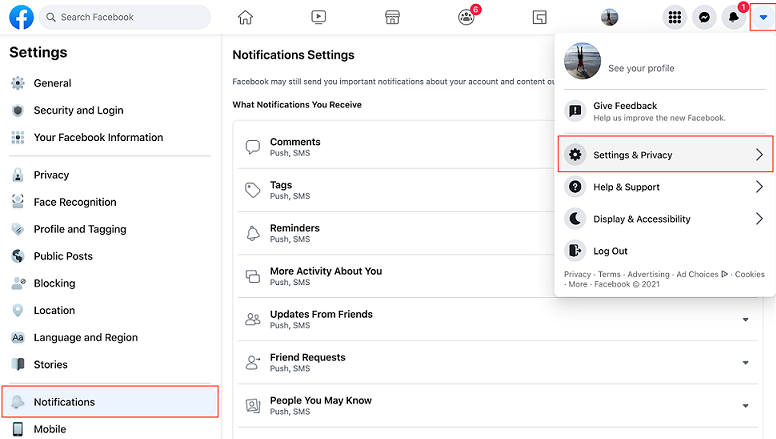Viewport: 776px width, 439px height.
Task: Open the Marketplace icon
Action: (x=392, y=17)
